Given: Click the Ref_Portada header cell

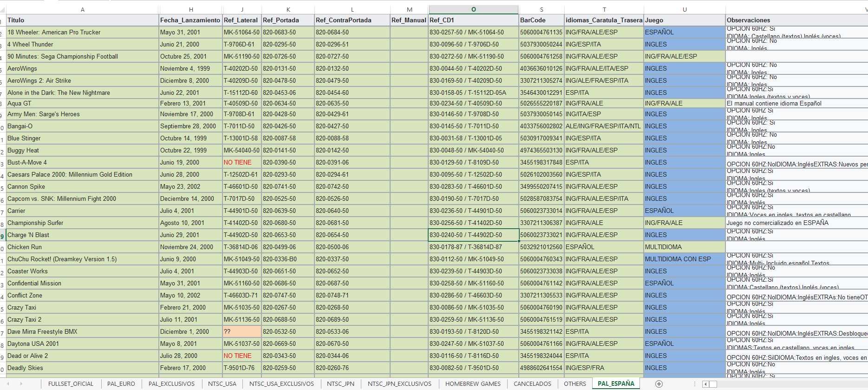Looking at the screenshot, I should click(288, 20).
